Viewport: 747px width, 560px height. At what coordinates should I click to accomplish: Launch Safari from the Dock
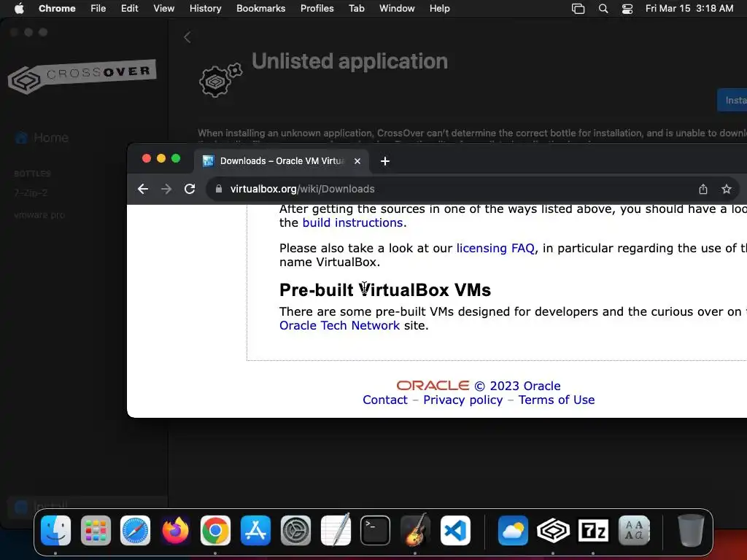pos(135,530)
